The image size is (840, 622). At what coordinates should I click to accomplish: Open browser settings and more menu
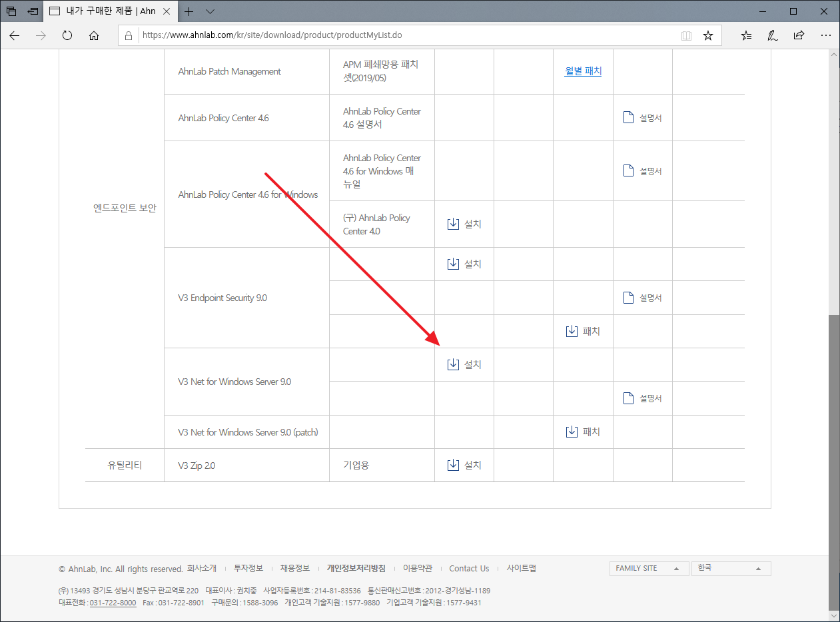[x=826, y=35]
